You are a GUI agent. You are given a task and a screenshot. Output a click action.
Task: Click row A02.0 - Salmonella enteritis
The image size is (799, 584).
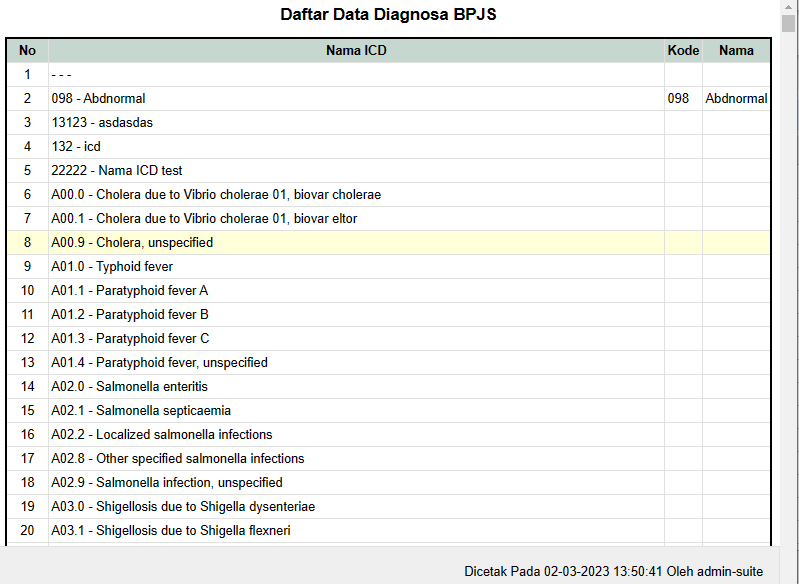(x=388, y=386)
